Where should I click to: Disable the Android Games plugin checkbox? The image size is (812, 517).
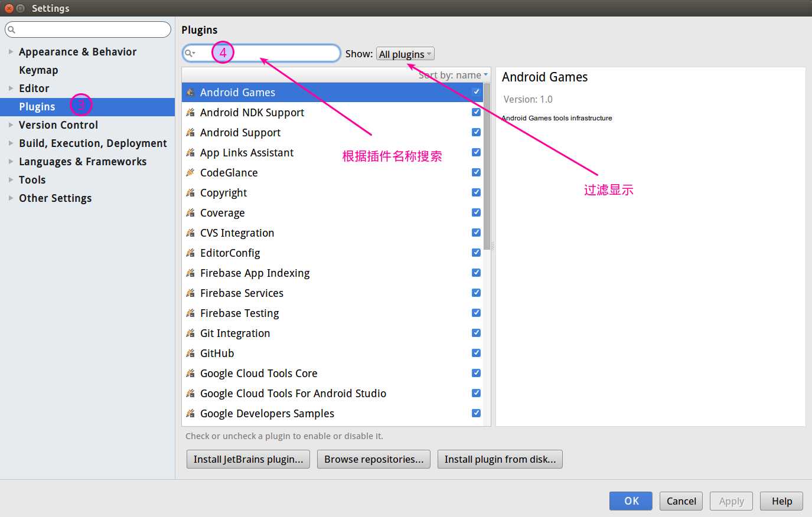click(476, 91)
